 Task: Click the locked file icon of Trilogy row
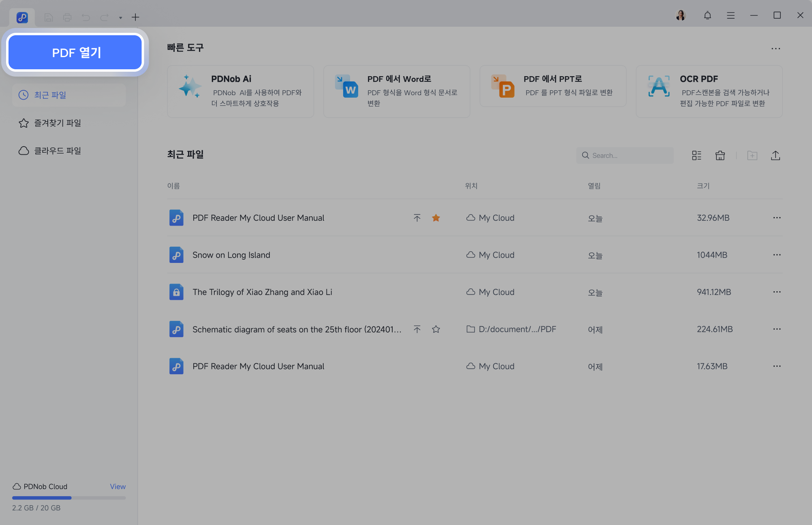coord(176,292)
